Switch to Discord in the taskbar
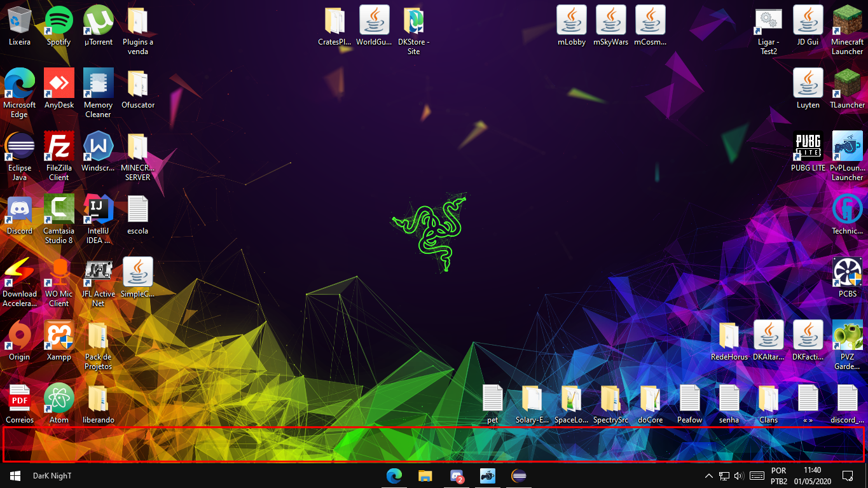Screen dimensions: 868x488 tap(457, 475)
